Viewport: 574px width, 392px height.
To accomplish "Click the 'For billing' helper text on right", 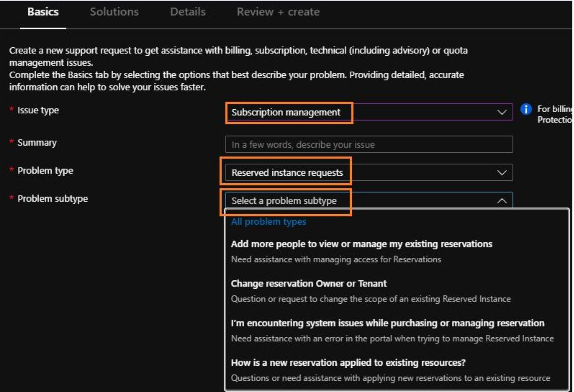I will (556, 110).
